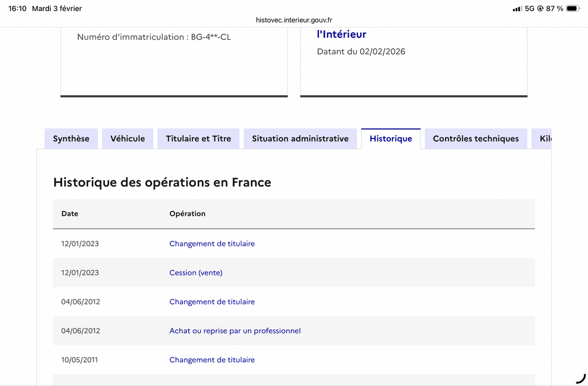Viewport: 588px width, 386px height.
Task: Open the Contrôles techniques tab
Action: (476, 139)
